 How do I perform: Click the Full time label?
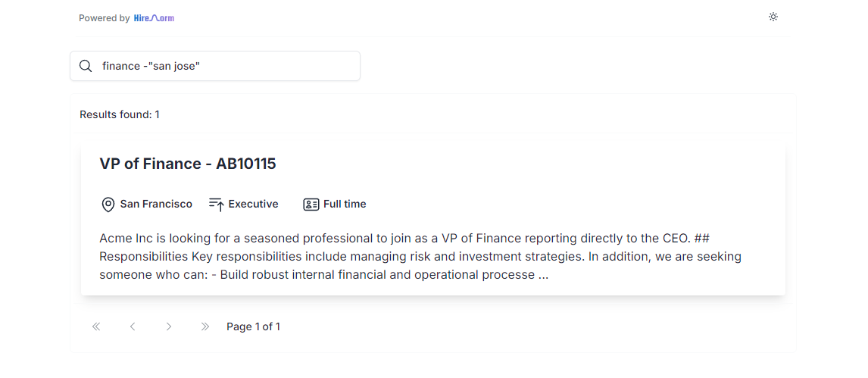pyautogui.click(x=345, y=205)
